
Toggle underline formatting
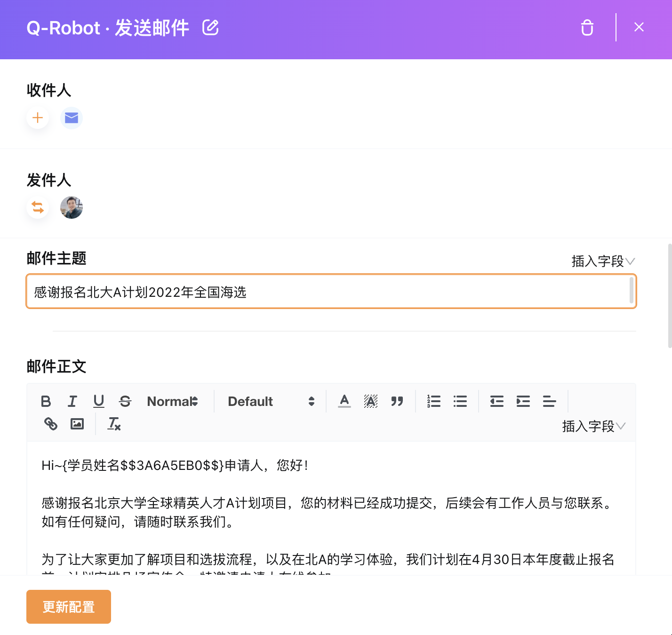[x=98, y=401]
